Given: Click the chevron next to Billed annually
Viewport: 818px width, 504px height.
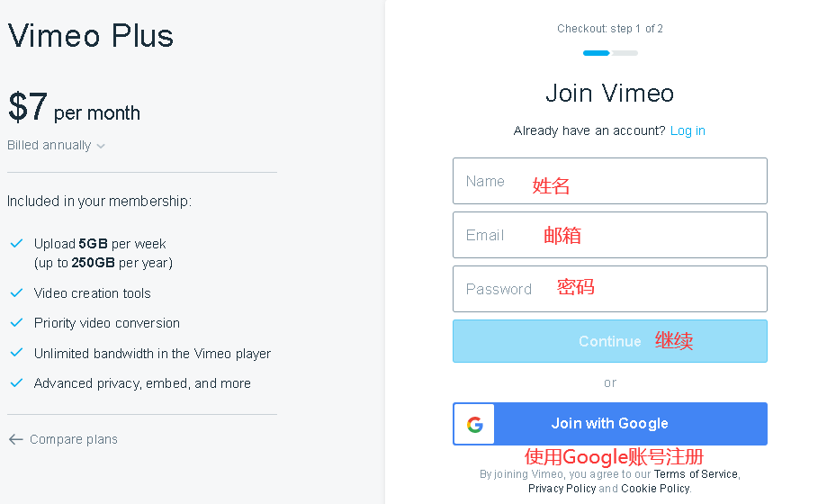Looking at the screenshot, I should 101,146.
